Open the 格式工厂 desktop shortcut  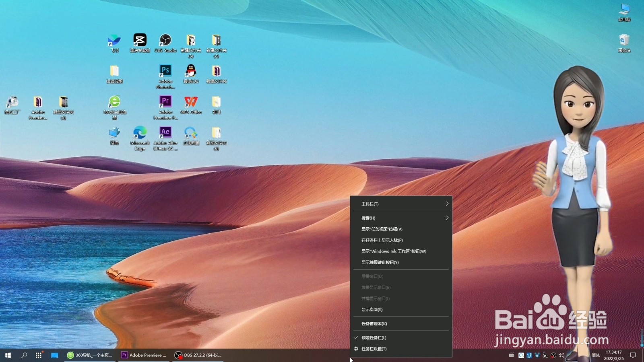(x=12, y=105)
